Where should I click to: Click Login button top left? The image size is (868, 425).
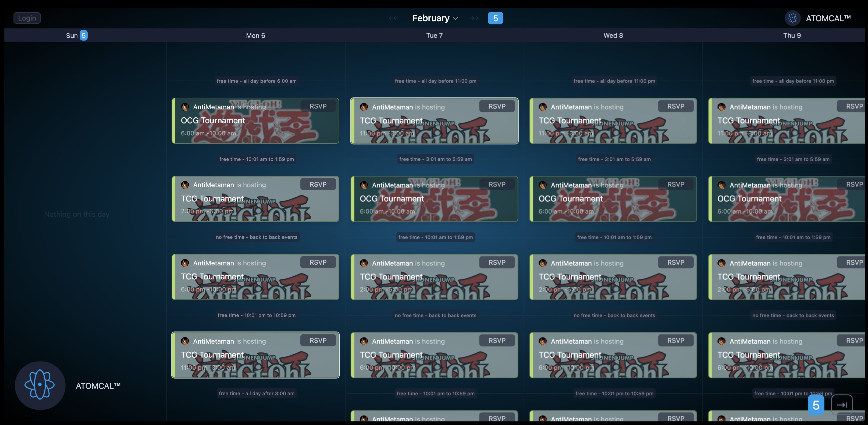pyautogui.click(x=27, y=18)
